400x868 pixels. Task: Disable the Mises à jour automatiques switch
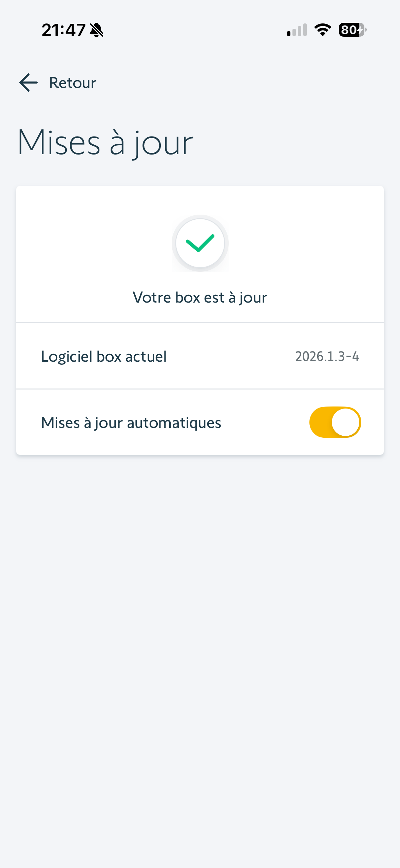tap(335, 422)
